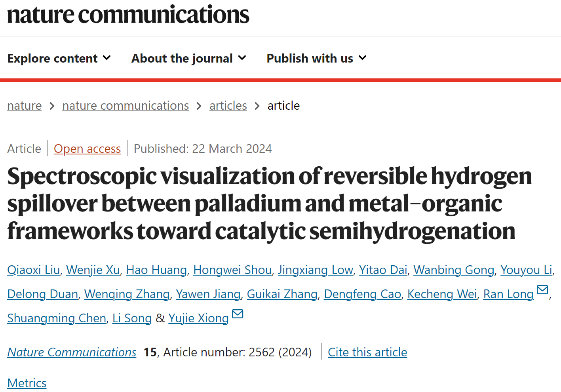This screenshot has width=561, height=392.
Task: Click the Cite this article link
Action: pyautogui.click(x=367, y=352)
